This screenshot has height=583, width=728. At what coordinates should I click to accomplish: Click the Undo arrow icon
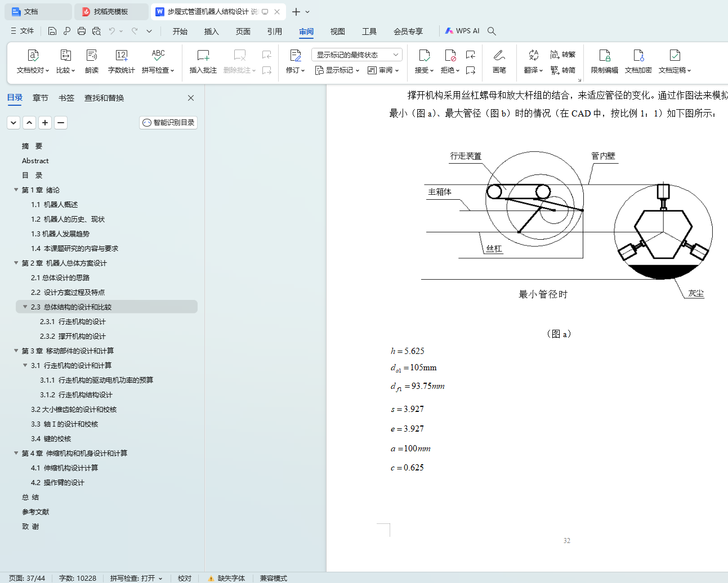[x=112, y=31]
